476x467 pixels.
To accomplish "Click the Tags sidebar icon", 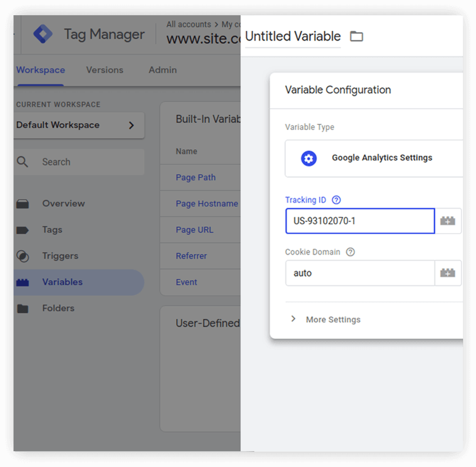I will 23,230.
